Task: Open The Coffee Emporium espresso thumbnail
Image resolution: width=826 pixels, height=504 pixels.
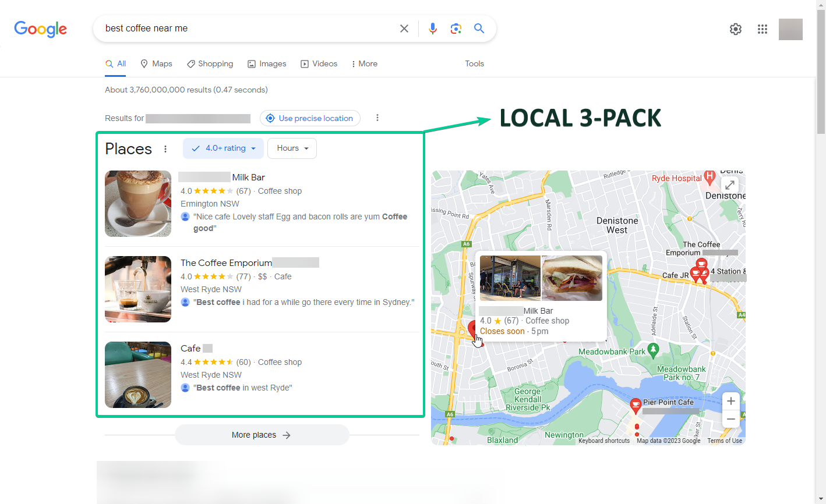Action: 138,289
